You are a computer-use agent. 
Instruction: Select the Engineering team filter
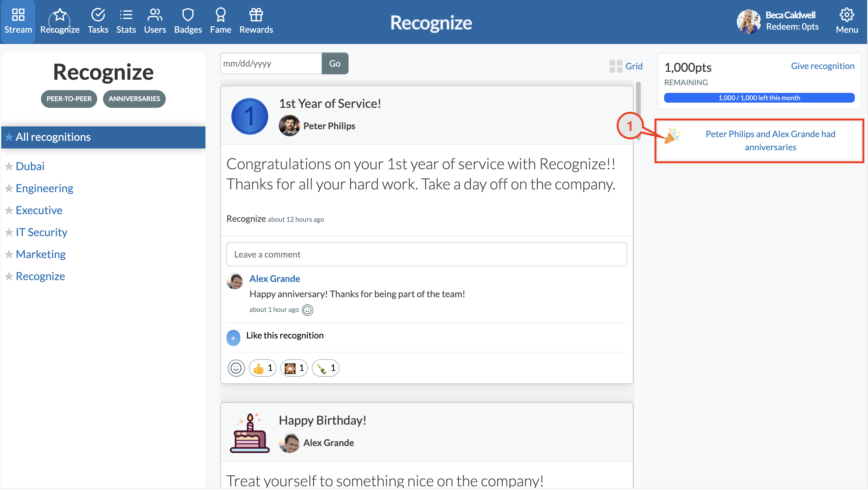coord(44,188)
